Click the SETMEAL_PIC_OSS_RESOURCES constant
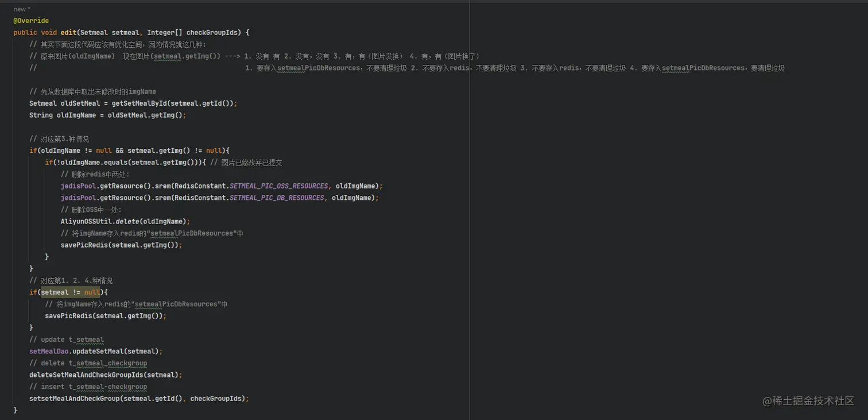 280,186
